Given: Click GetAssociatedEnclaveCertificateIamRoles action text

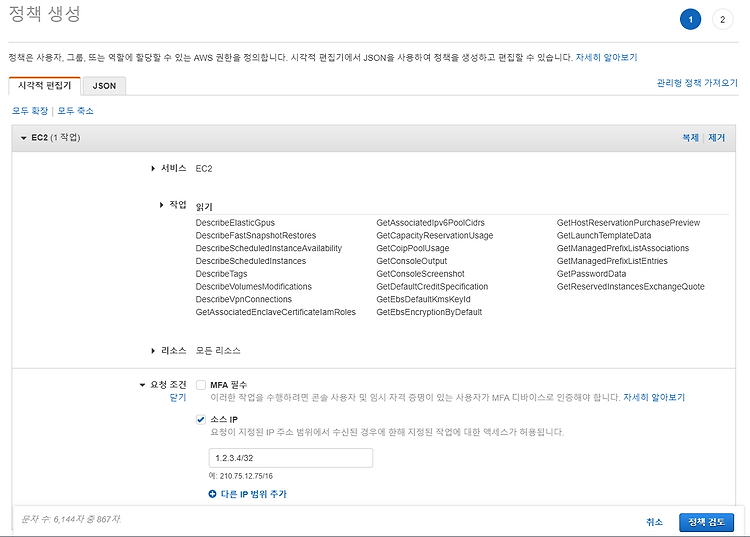Looking at the screenshot, I should click(276, 312).
